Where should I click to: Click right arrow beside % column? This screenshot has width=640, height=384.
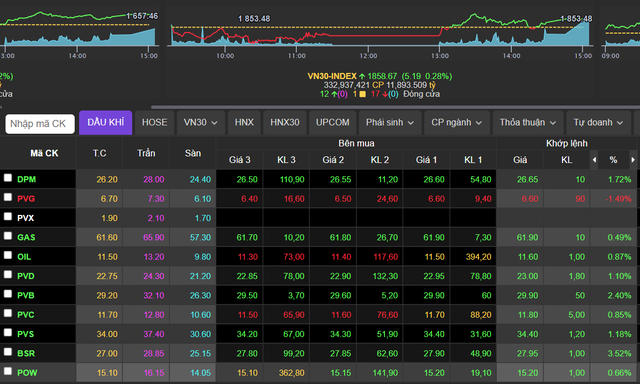click(633, 160)
